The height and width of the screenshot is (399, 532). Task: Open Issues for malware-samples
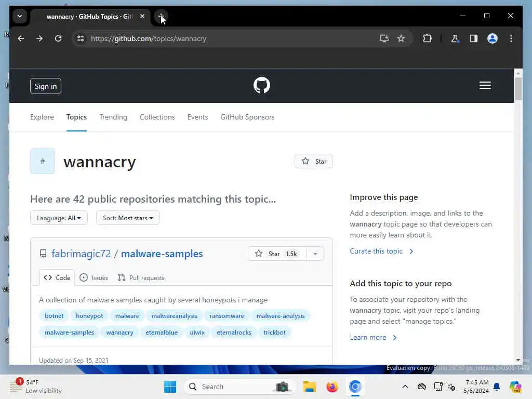[94, 278]
